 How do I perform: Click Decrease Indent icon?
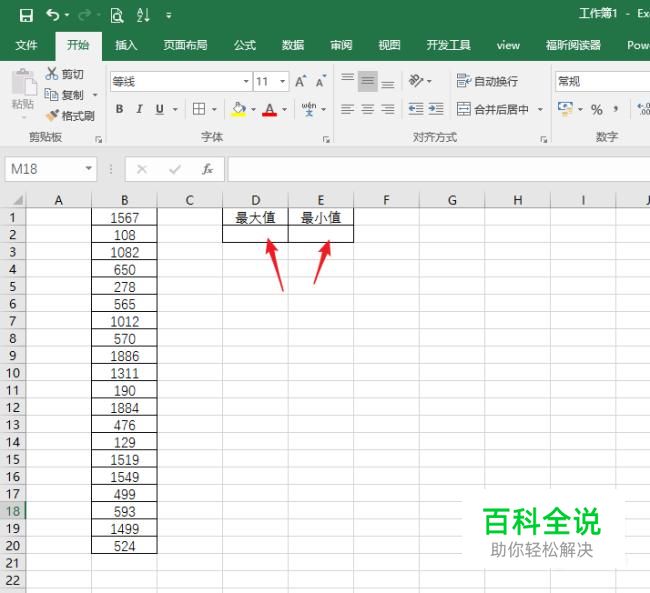pyautogui.click(x=416, y=109)
